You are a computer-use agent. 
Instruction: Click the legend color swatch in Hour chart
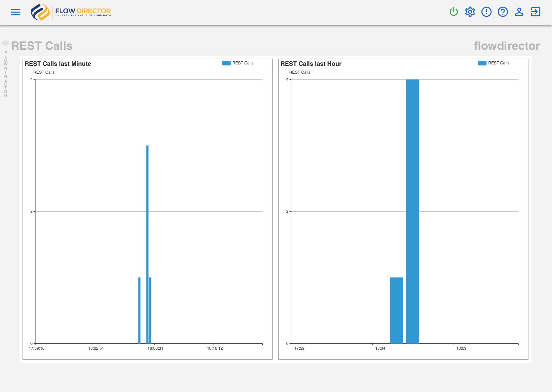(x=482, y=63)
